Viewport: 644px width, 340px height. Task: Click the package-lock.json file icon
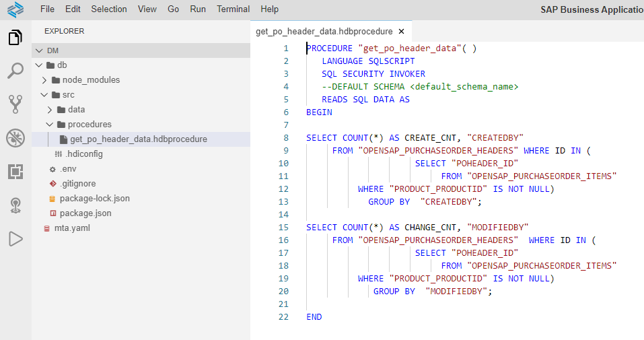click(52, 199)
